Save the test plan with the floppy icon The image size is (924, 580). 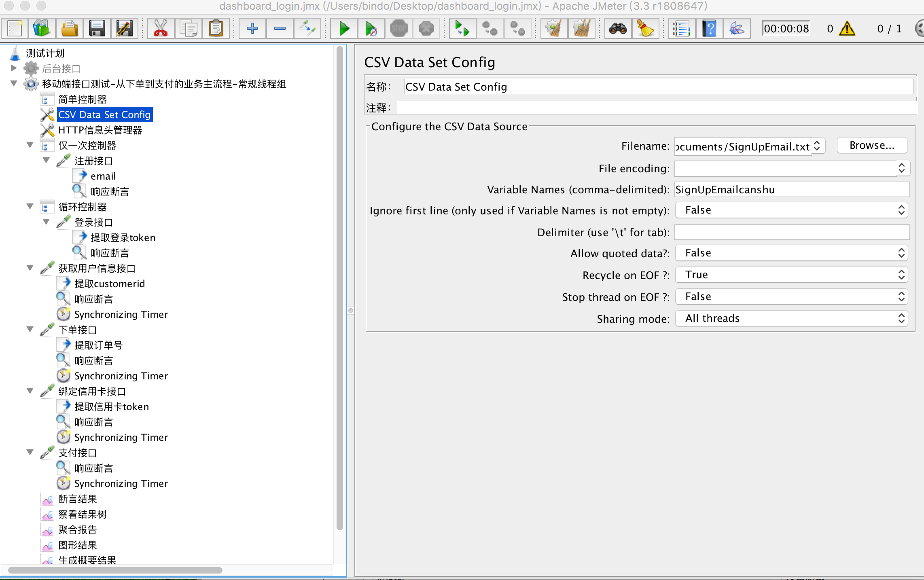[97, 28]
